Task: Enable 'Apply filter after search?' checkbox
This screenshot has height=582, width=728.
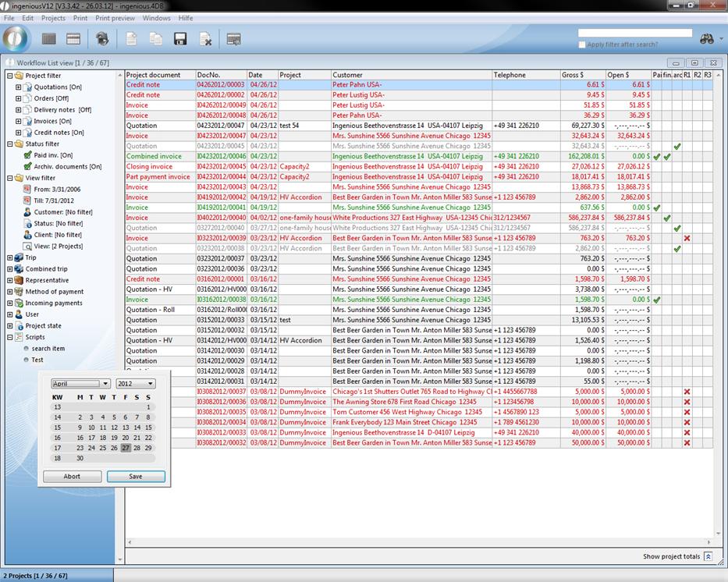Action: pyautogui.click(x=582, y=44)
